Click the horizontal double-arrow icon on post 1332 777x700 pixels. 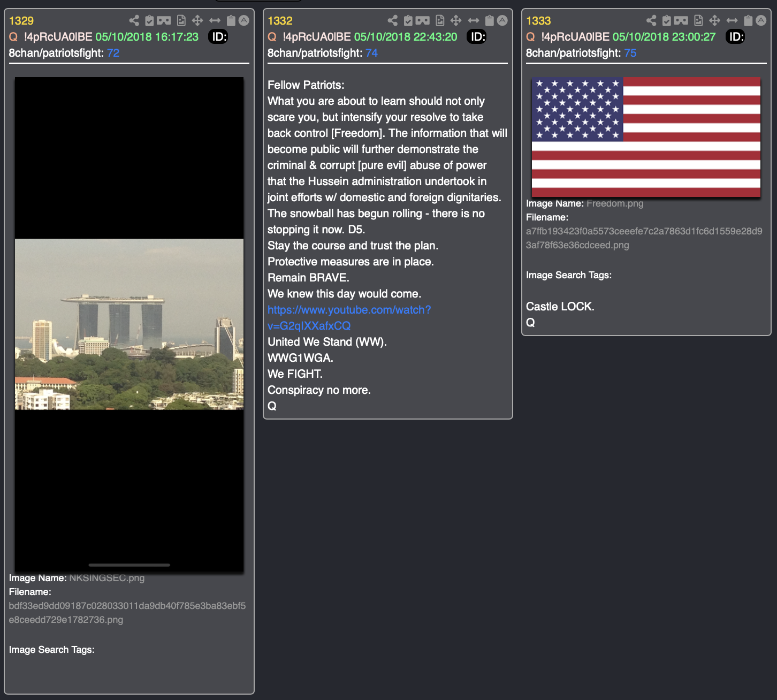pyautogui.click(x=473, y=20)
